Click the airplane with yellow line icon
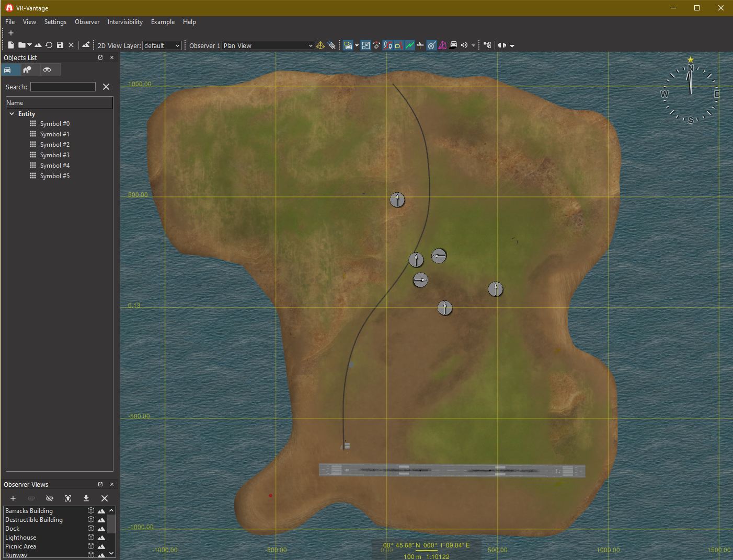This screenshot has height=560, width=733. coord(420,45)
